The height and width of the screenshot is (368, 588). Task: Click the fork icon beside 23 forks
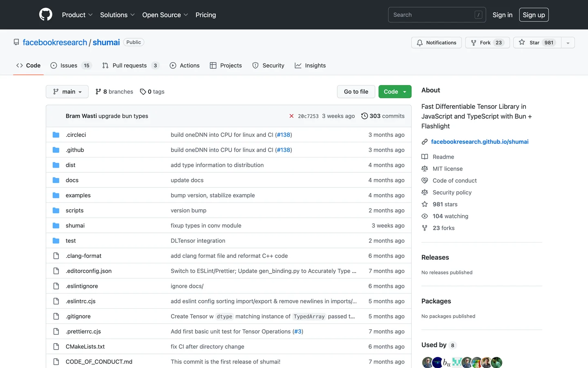[425, 228]
